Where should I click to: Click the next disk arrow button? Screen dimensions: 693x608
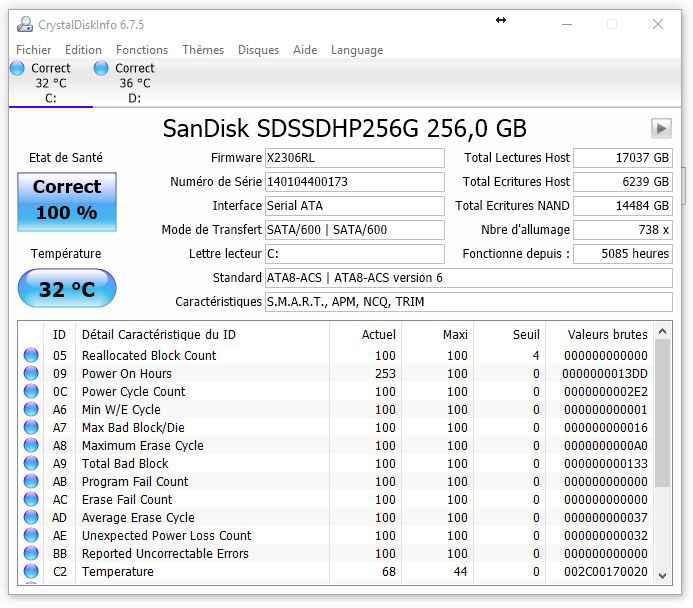[x=661, y=129]
